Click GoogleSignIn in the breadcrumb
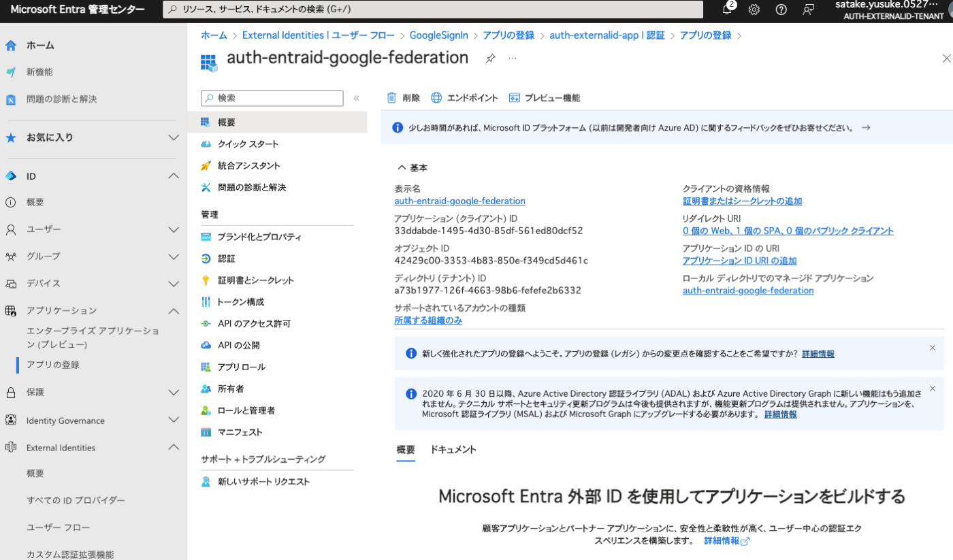Image resolution: width=953 pixels, height=560 pixels. tap(439, 36)
